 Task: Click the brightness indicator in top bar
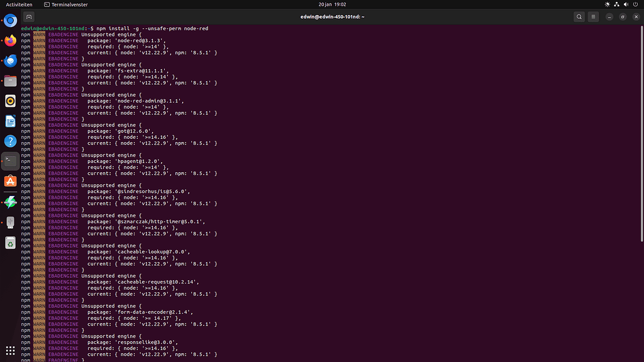[608, 4]
